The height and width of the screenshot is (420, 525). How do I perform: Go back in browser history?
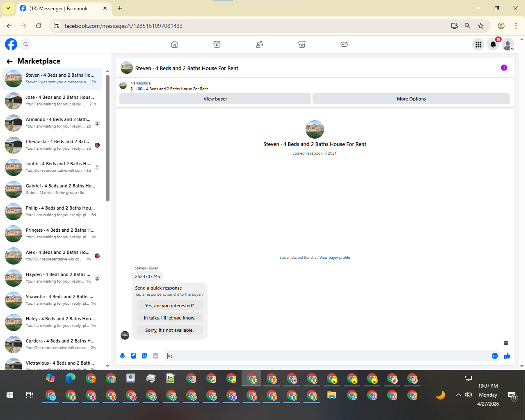tap(9, 26)
